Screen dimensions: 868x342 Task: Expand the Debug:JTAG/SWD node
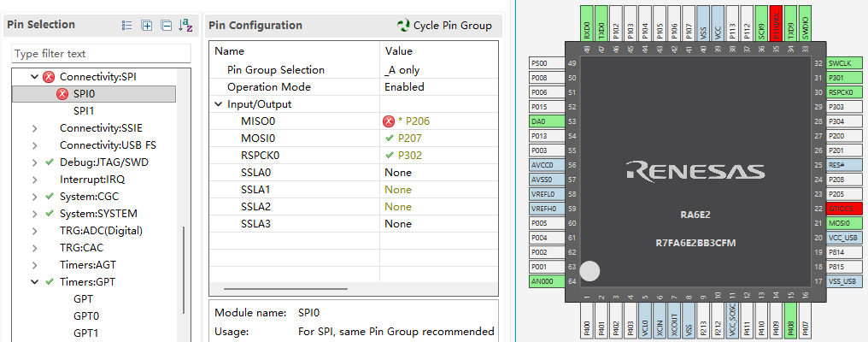[35, 162]
